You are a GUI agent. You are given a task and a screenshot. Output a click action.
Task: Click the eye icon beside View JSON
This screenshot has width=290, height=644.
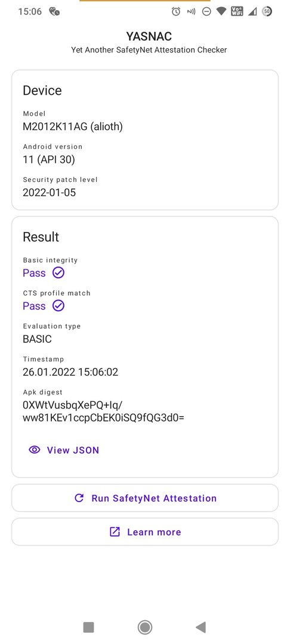click(x=35, y=450)
